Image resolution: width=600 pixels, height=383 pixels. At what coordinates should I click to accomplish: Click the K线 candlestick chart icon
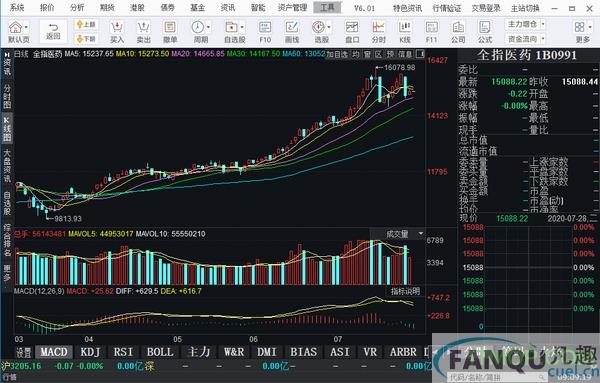pyautogui.click(x=405, y=32)
